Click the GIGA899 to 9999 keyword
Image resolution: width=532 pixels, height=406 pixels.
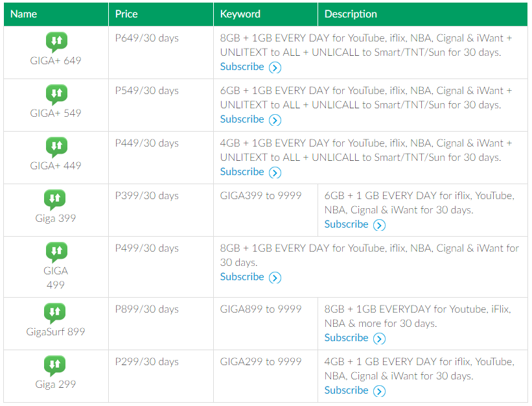[260, 309]
